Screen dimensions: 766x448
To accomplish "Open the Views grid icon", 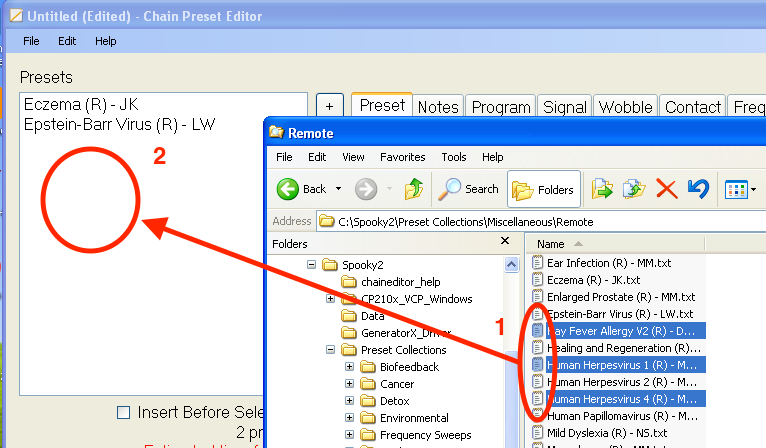I will pos(736,190).
